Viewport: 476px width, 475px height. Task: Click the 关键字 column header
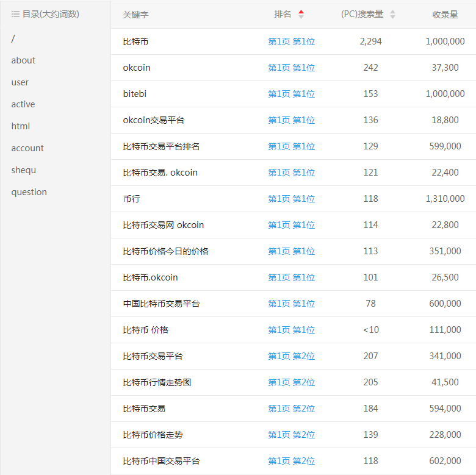(x=135, y=15)
